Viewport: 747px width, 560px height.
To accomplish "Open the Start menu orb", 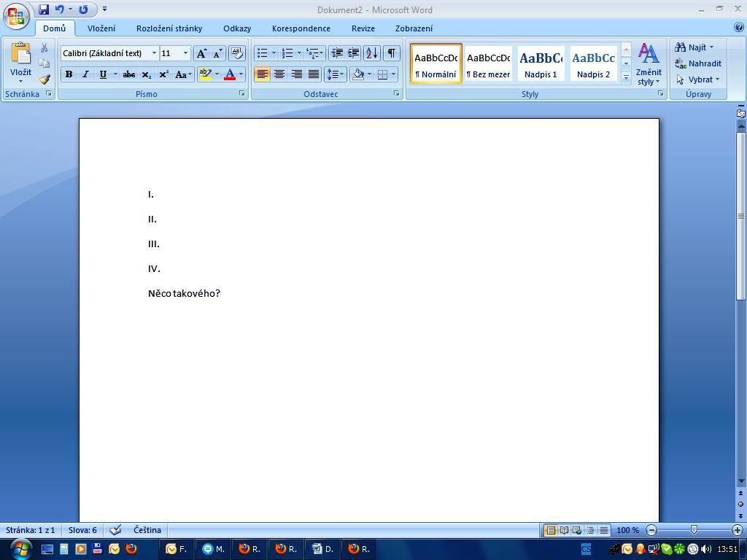I will pyautogui.click(x=20, y=549).
